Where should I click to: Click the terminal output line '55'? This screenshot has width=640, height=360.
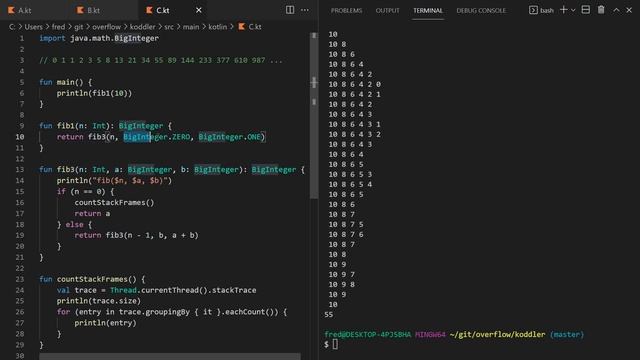tap(329, 315)
